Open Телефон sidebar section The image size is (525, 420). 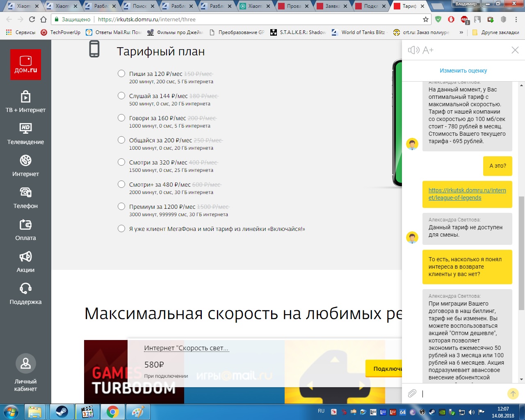pyautogui.click(x=25, y=197)
